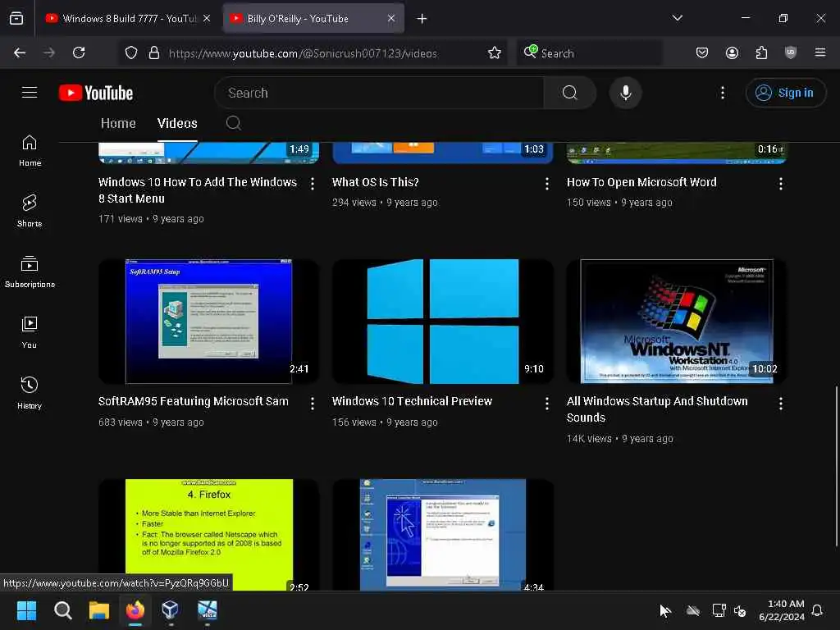The height and width of the screenshot is (630, 840).
Task: Open Windows 10 Technical Preview title link
Action: (412, 401)
